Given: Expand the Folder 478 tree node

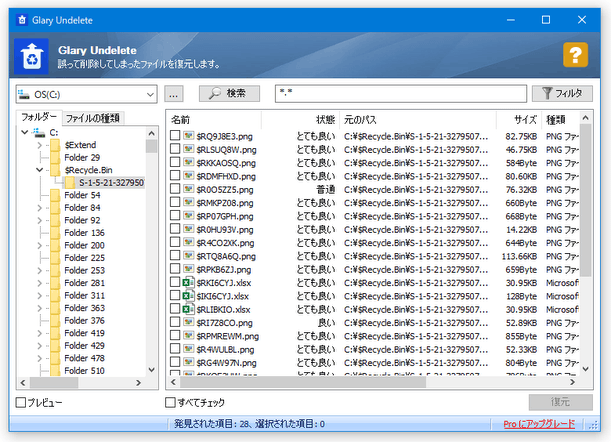Looking at the screenshot, I should (x=39, y=358).
